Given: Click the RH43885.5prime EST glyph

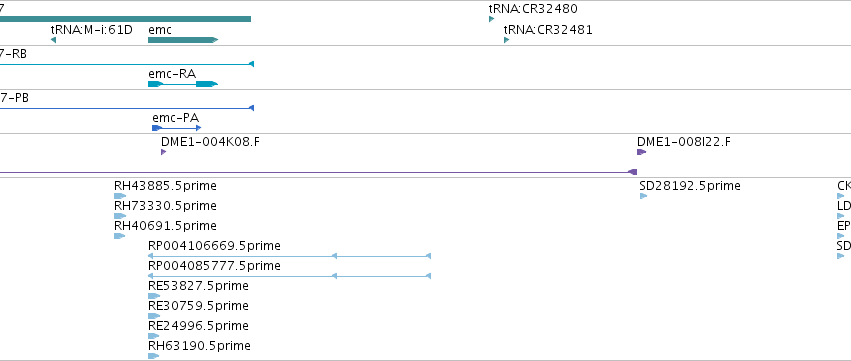Looking at the screenshot, I should (x=120, y=196).
